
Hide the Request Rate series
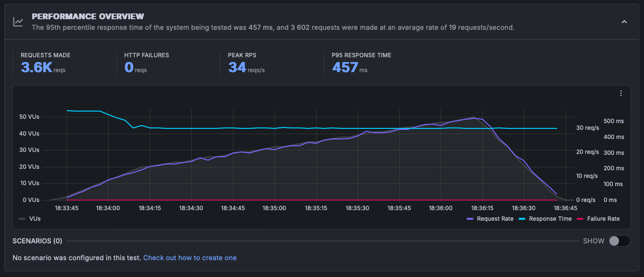point(490,219)
